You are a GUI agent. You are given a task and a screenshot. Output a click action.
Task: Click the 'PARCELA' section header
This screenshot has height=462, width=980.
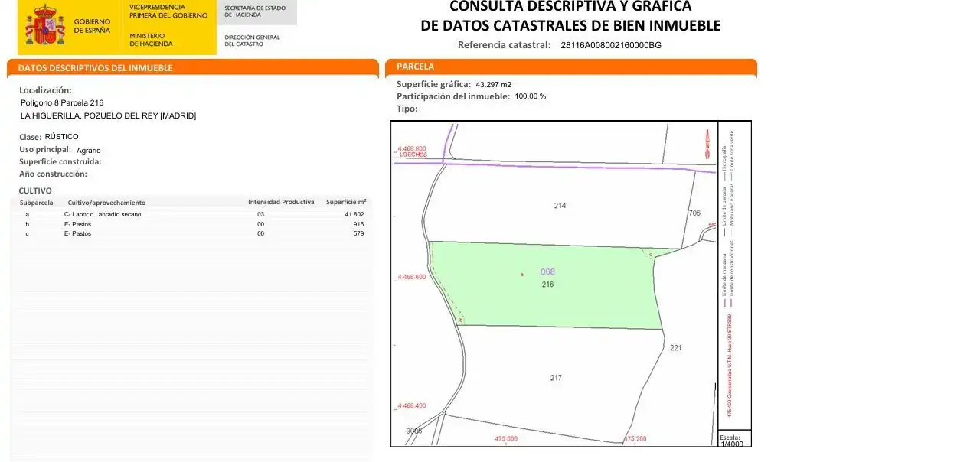[x=416, y=67]
